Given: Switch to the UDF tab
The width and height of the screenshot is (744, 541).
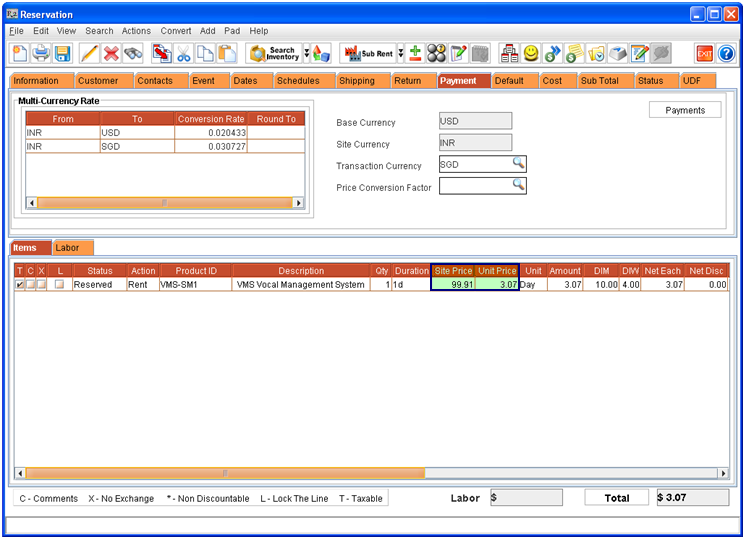Looking at the screenshot, I should click(698, 81).
